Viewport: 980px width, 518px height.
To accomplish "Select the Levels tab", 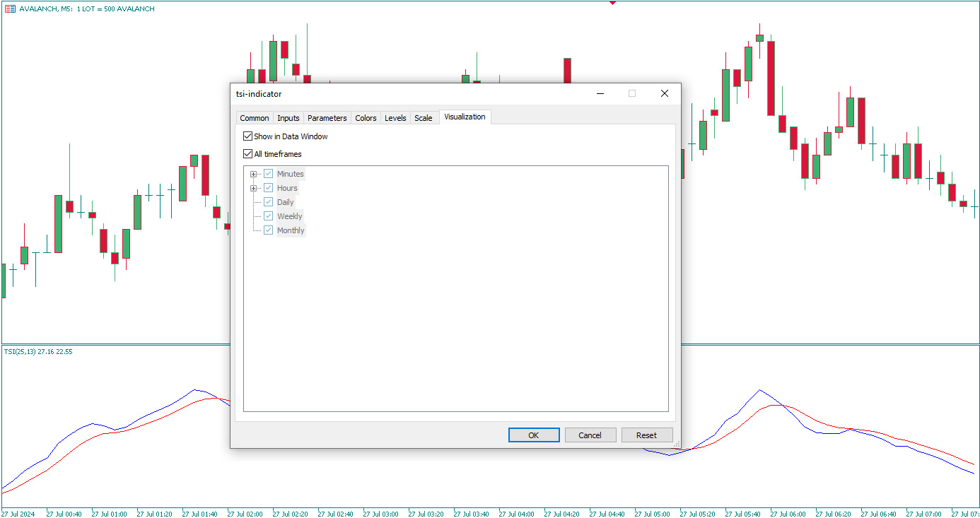I will pos(395,118).
